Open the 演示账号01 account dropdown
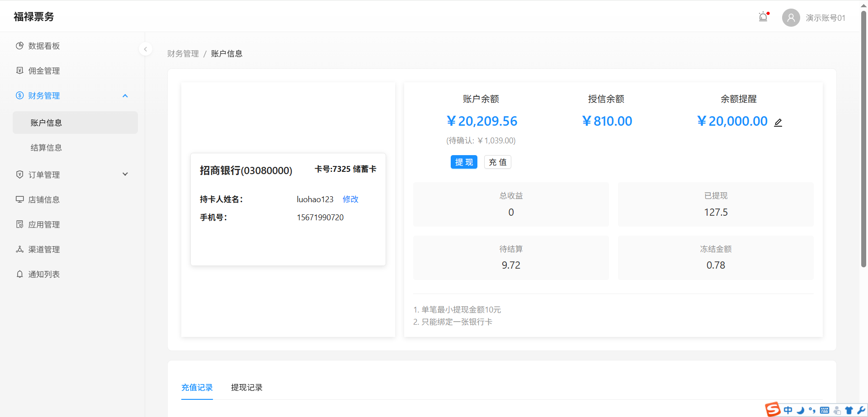The width and height of the screenshot is (868, 417). [825, 18]
